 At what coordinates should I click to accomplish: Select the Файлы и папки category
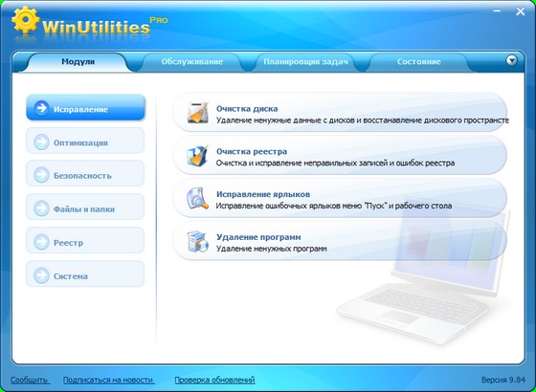point(85,207)
